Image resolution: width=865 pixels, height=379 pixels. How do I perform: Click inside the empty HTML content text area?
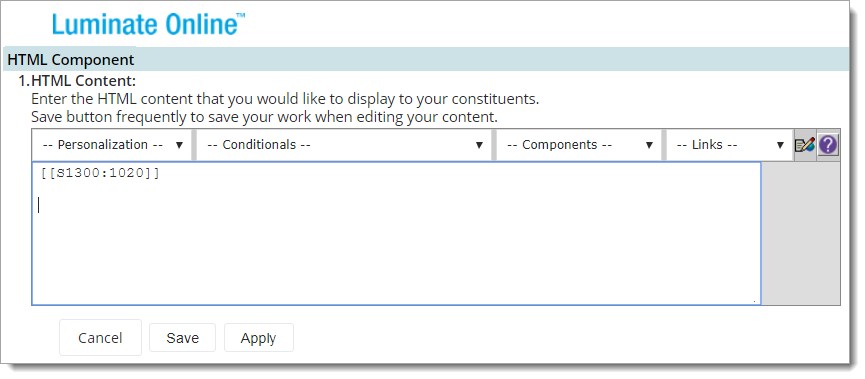pos(396,248)
